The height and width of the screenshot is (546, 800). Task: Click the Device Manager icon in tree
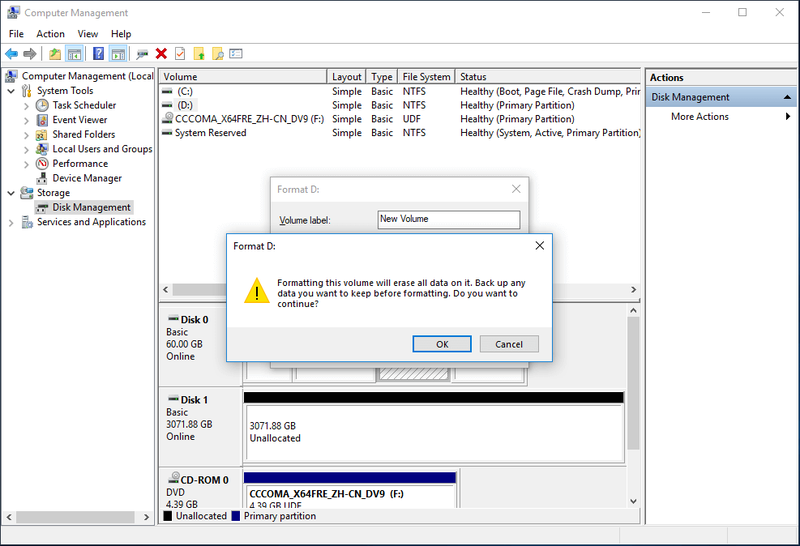click(42, 179)
